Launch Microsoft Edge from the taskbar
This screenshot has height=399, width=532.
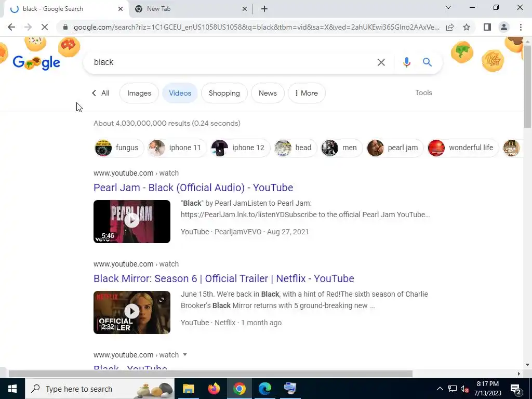[264, 389]
